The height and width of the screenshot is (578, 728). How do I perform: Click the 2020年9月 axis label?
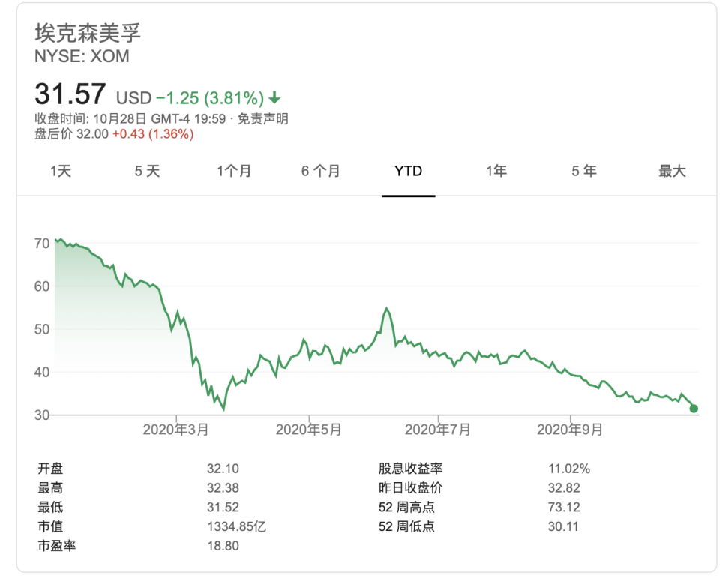click(x=570, y=430)
